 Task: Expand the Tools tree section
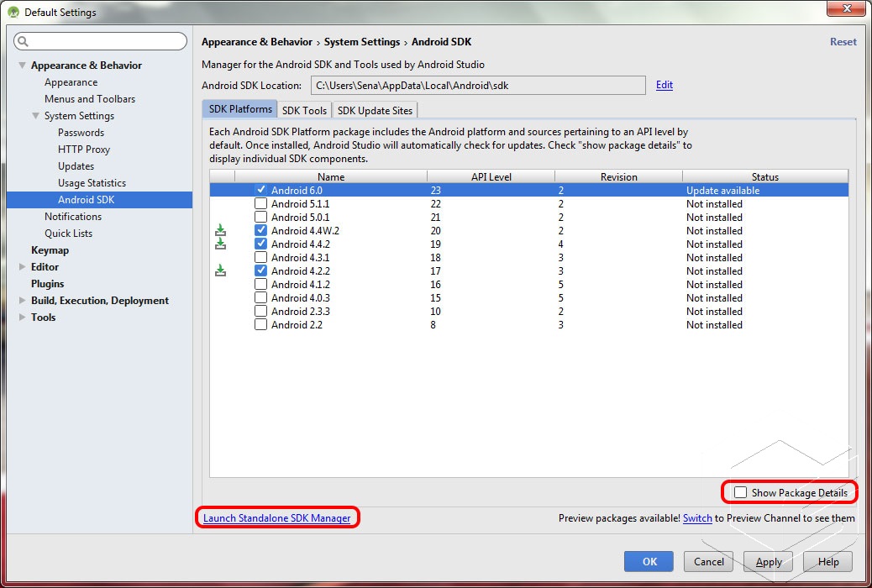pyautogui.click(x=22, y=317)
